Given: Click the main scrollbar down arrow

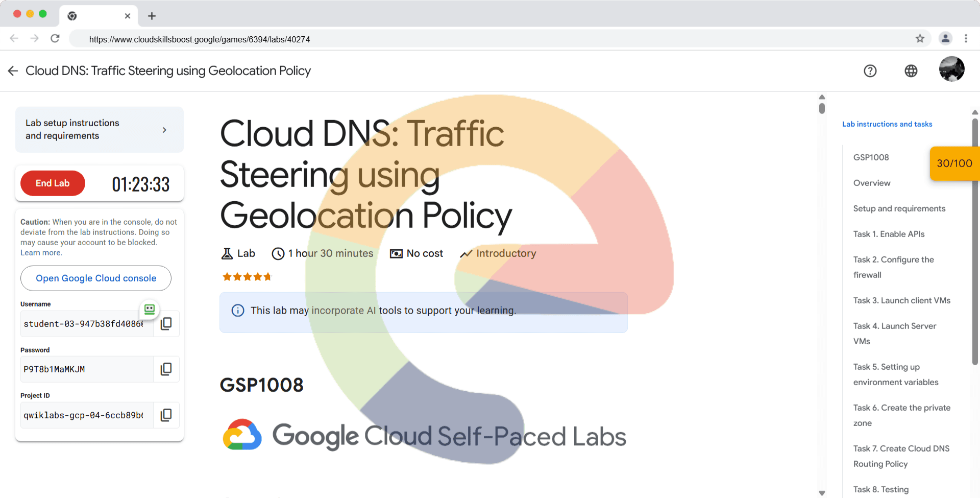Looking at the screenshot, I should pos(822,493).
